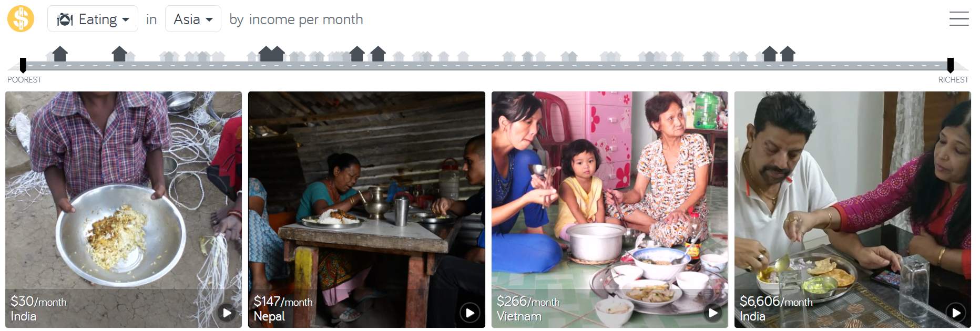The height and width of the screenshot is (331, 980).
Task: Click the Dollar Street coin logo
Action: [x=21, y=19]
